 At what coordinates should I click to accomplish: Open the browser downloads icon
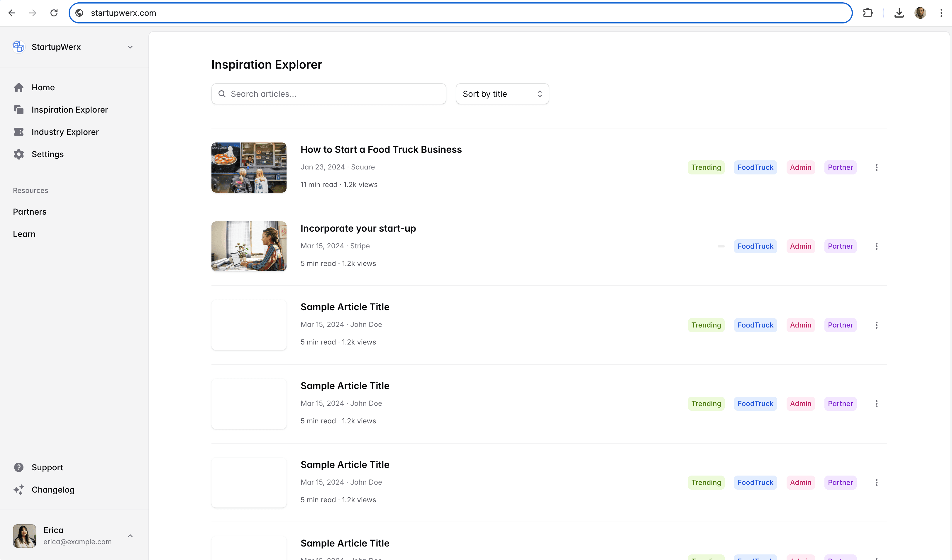pyautogui.click(x=899, y=13)
